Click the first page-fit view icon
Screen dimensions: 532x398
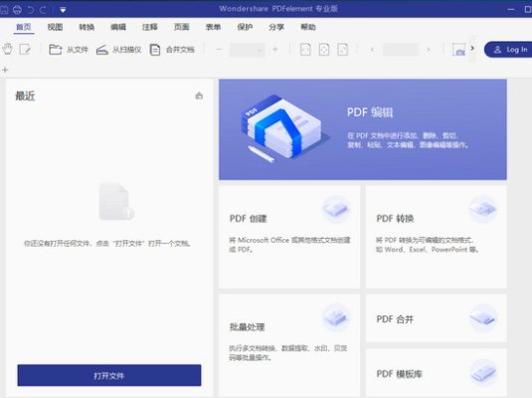click(305, 50)
